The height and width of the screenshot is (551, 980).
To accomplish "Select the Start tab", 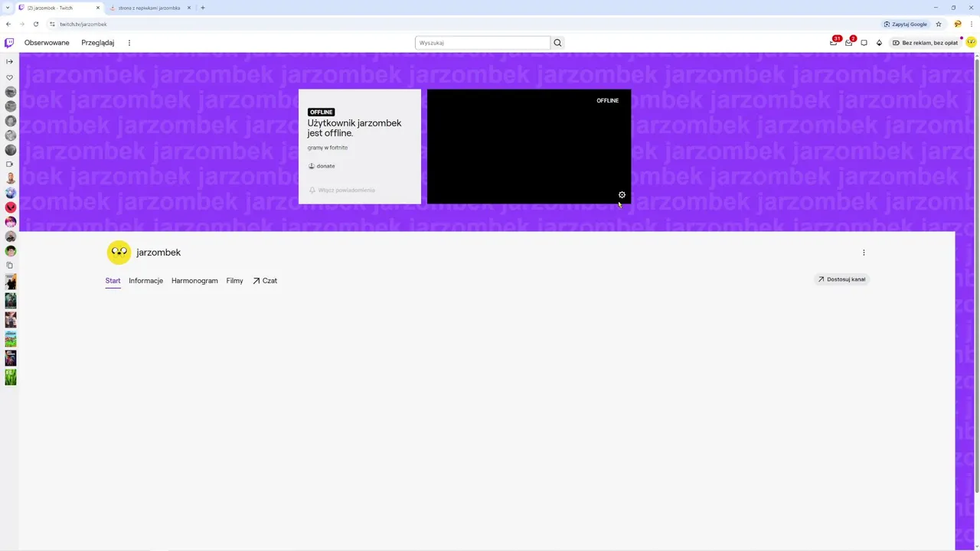I will tap(113, 281).
